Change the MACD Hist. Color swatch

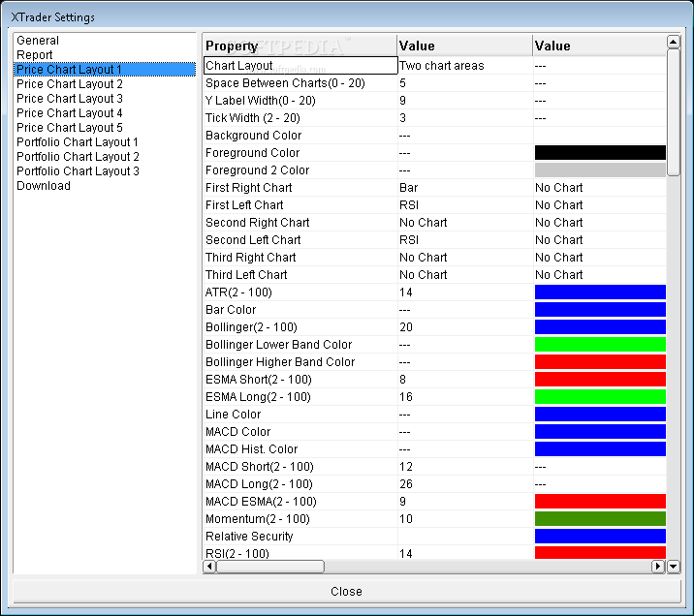click(600, 449)
